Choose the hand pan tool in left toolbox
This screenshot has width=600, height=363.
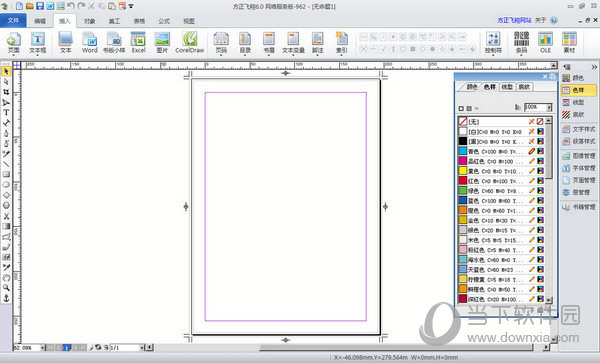coord(6,277)
